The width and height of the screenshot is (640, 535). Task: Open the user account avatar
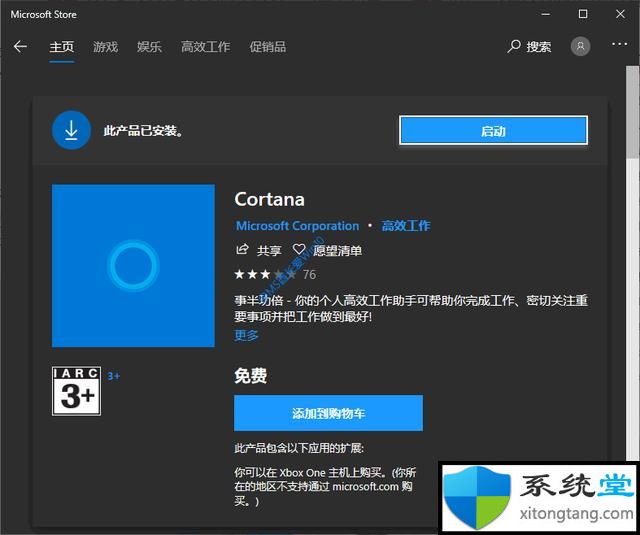pyautogui.click(x=580, y=47)
